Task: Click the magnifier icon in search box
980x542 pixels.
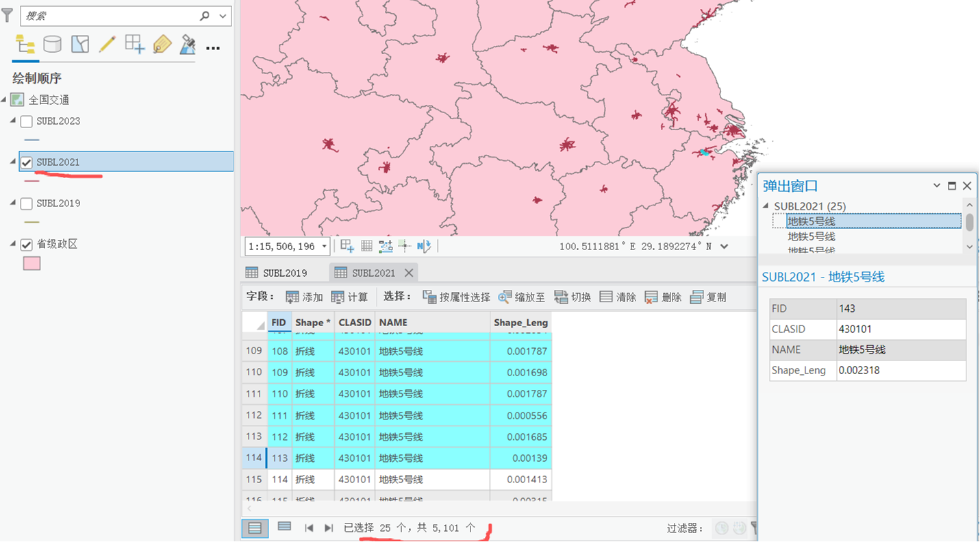Action: (204, 15)
